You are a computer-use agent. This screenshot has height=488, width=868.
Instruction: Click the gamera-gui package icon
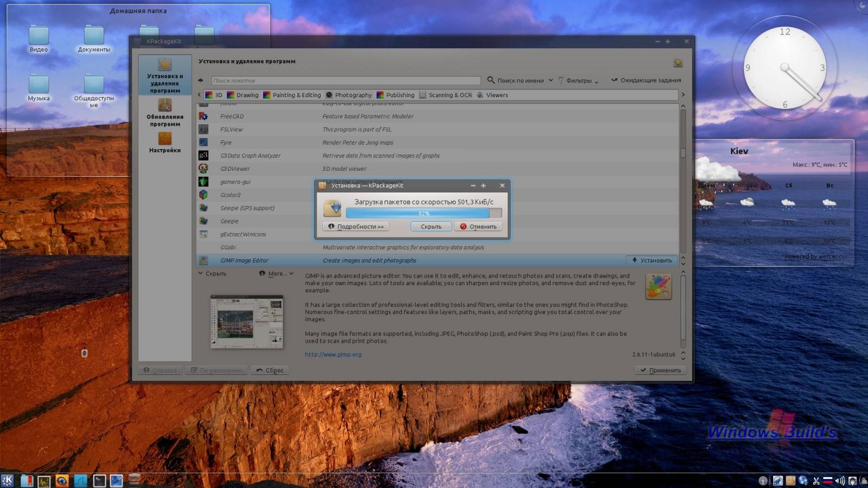203,182
